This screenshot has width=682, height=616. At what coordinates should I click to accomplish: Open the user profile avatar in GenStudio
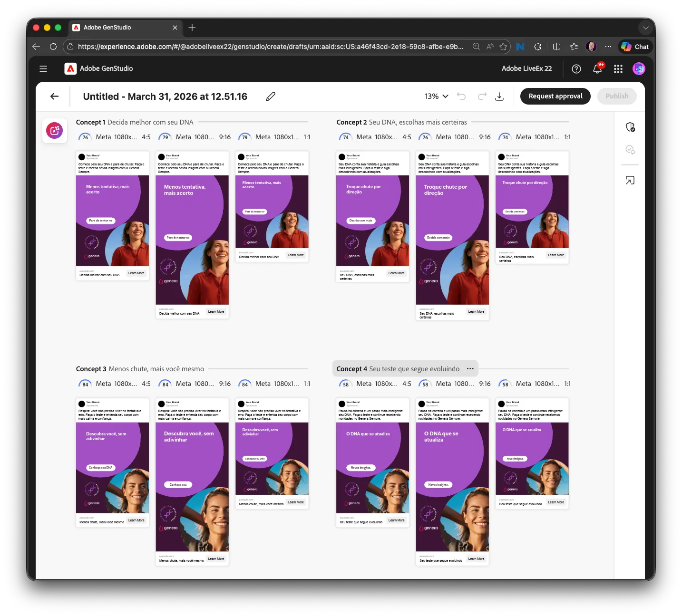pos(639,69)
